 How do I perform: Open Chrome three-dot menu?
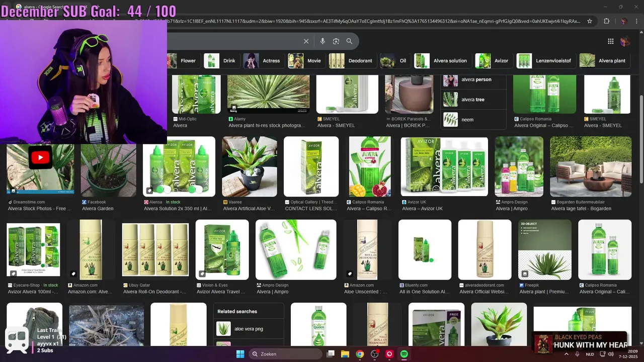tap(636, 21)
